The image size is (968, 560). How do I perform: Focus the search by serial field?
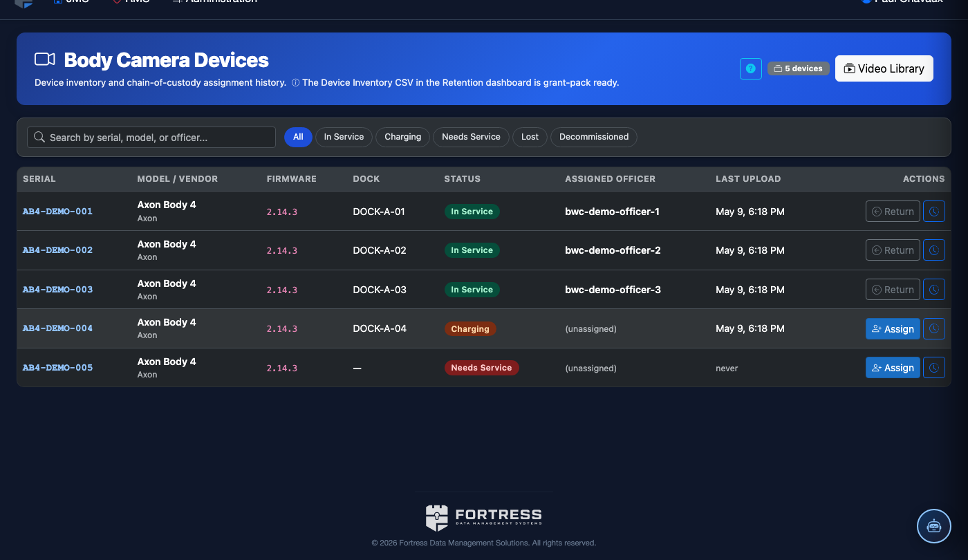tap(151, 137)
